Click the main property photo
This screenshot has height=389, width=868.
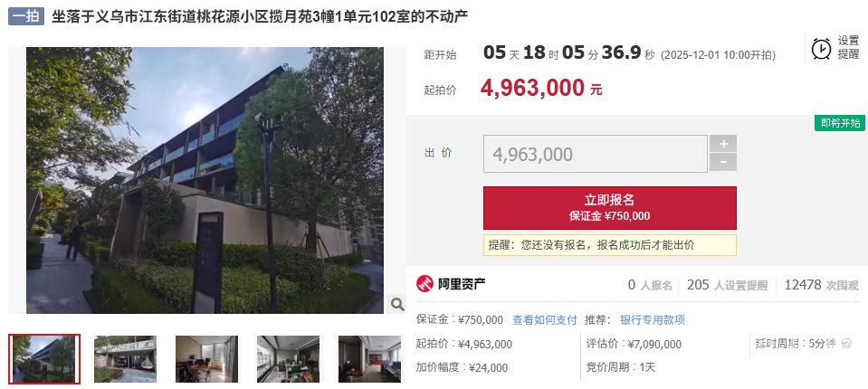click(205, 180)
